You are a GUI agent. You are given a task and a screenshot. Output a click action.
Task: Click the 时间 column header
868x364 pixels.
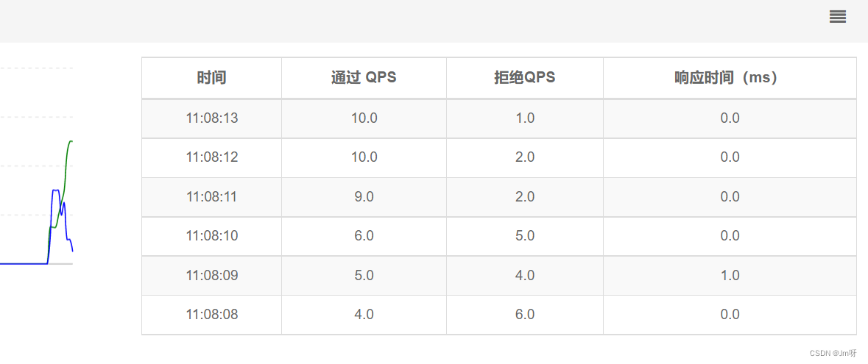tap(211, 78)
